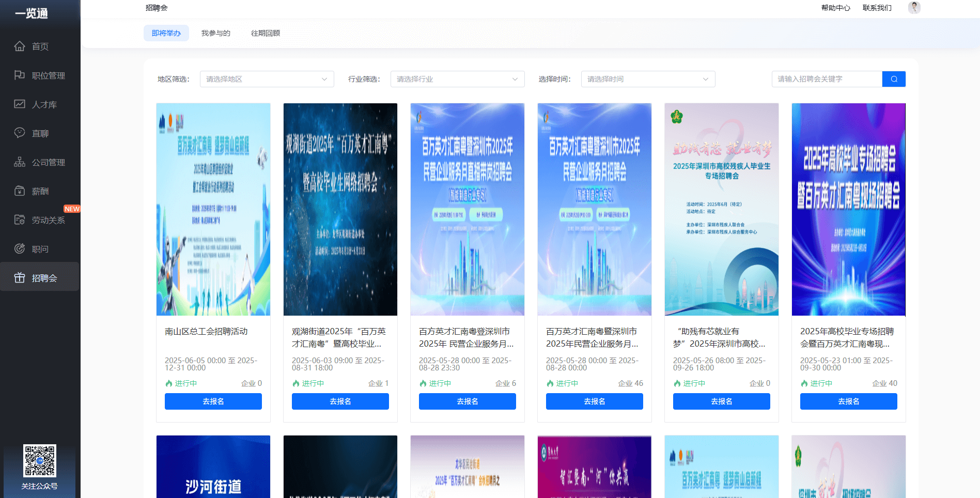Open 直聊 in the sidebar
980x498 pixels.
(x=40, y=133)
